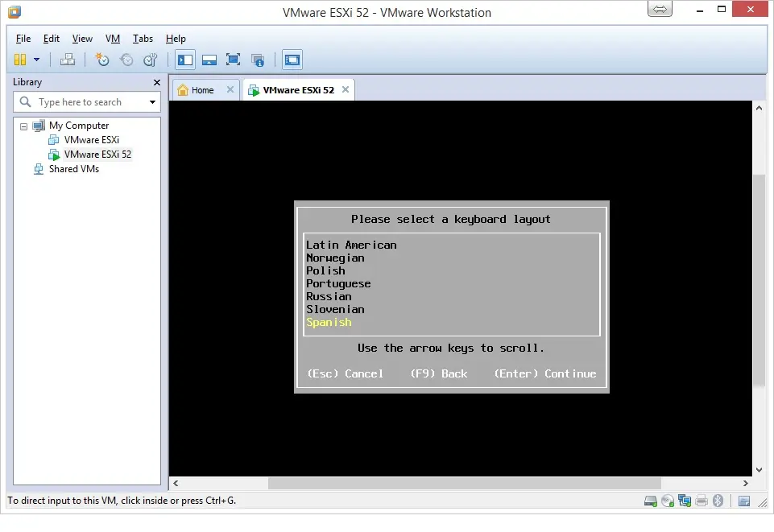Open the Library search dropdown arrow

152,102
